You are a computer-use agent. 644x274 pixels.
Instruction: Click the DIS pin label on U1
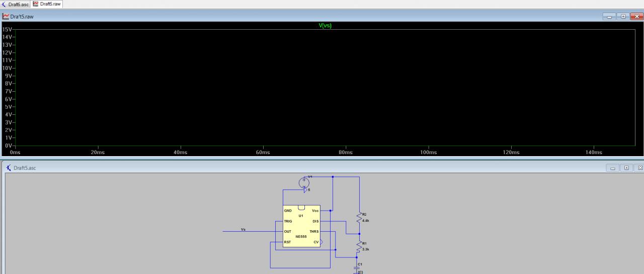[315, 221]
